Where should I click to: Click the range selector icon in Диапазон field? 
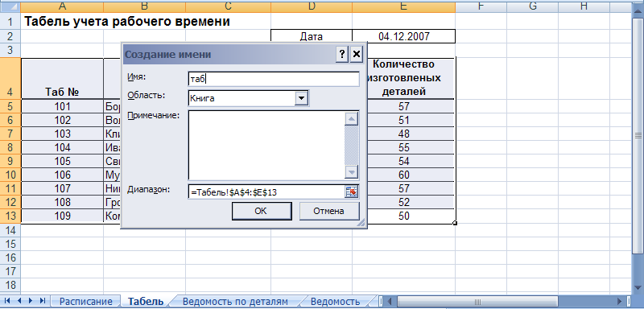click(352, 192)
